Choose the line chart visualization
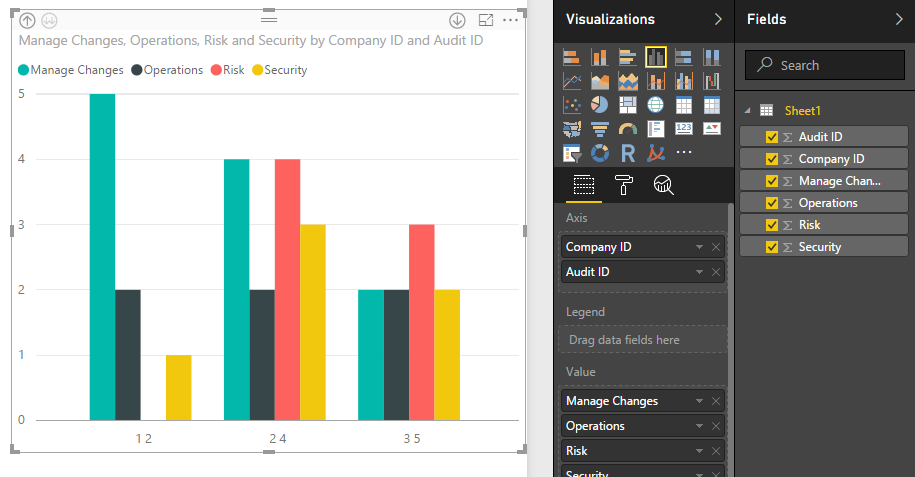915x477 pixels. pyautogui.click(x=571, y=81)
